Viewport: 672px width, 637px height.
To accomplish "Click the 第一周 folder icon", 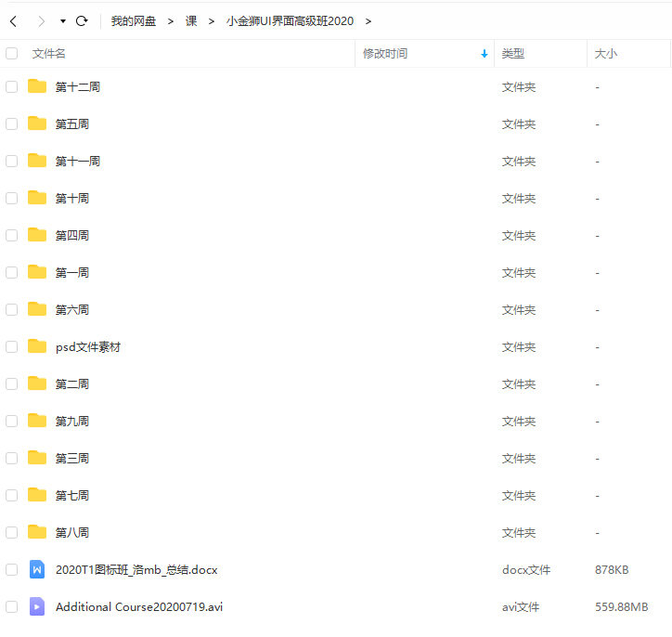I will pyautogui.click(x=37, y=272).
